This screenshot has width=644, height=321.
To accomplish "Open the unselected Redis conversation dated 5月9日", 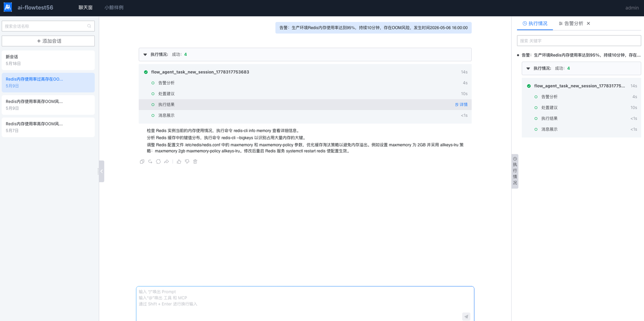I will point(48,105).
